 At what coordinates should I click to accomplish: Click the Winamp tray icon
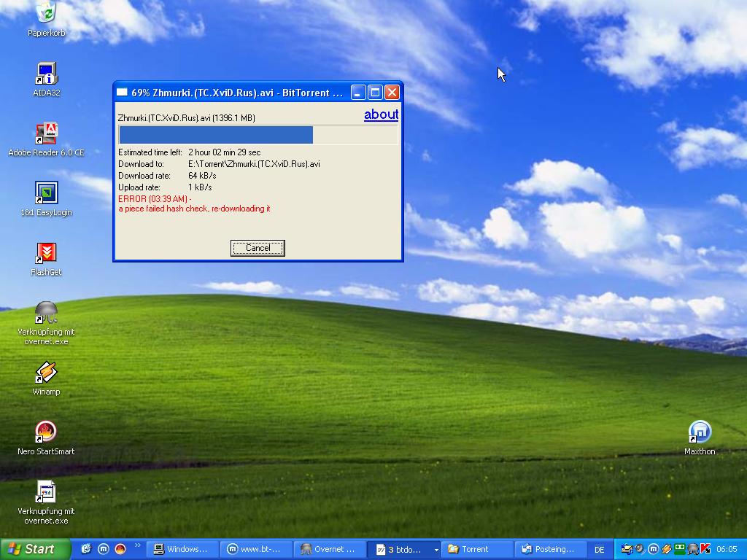pyautogui.click(x=667, y=549)
